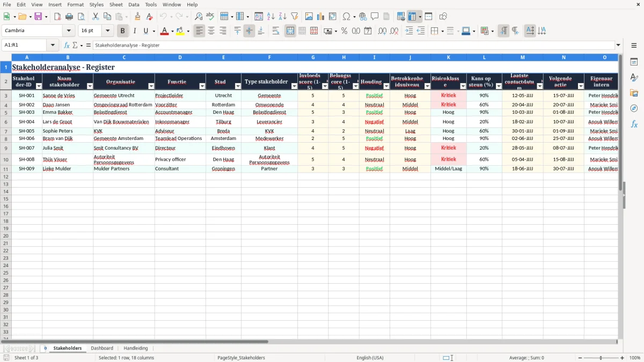Click the Zoom Out minus button
Viewport: 644px width, 362px height.
[580, 358]
